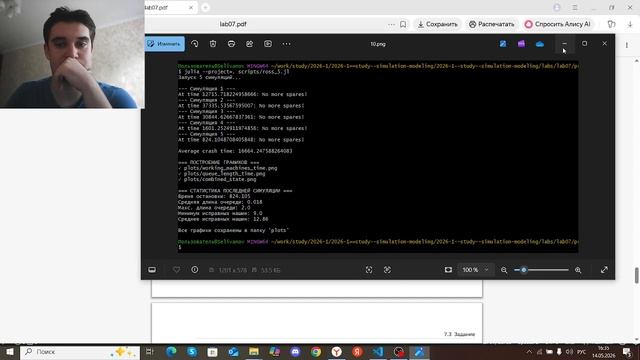Bookmark the lab07.pdf page in browser
The image size is (640, 360).
(403, 24)
